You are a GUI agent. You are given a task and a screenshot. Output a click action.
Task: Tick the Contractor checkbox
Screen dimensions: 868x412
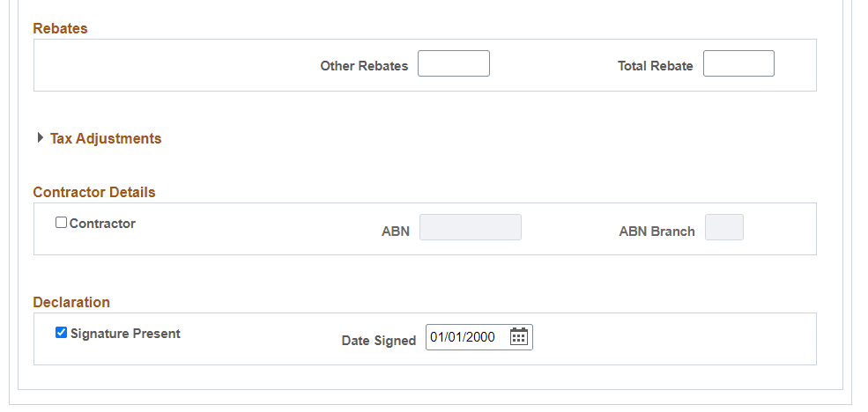pyautogui.click(x=61, y=223)
